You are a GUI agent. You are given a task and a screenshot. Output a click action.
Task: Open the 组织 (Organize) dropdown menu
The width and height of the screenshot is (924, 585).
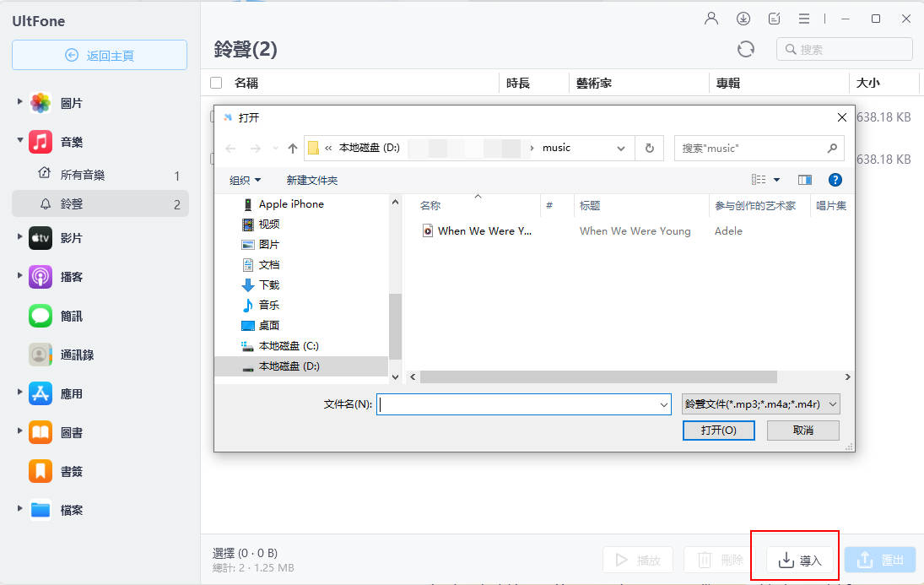click(x=245, y=179)
